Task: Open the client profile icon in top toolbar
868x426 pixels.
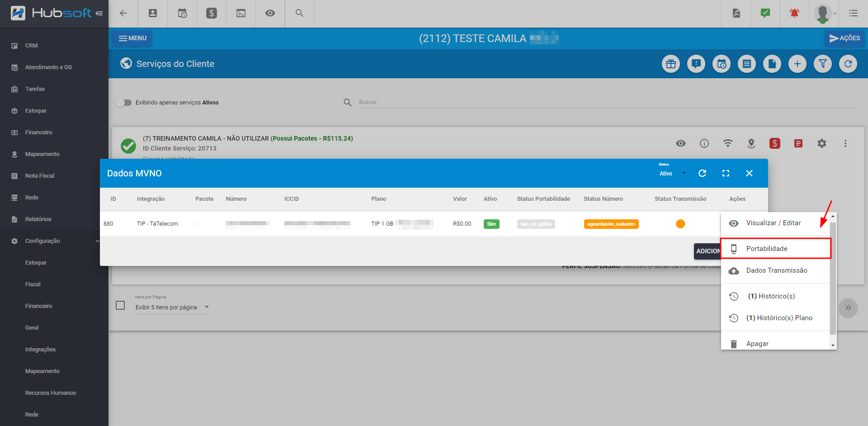Action: [153, 13]
